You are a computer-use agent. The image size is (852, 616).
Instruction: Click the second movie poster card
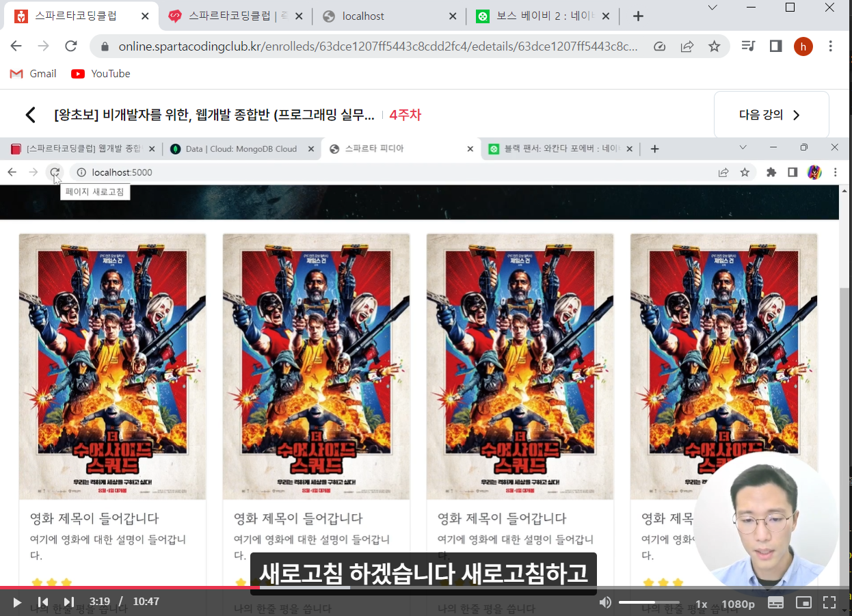pyautogui.click(x=316, y=366)
